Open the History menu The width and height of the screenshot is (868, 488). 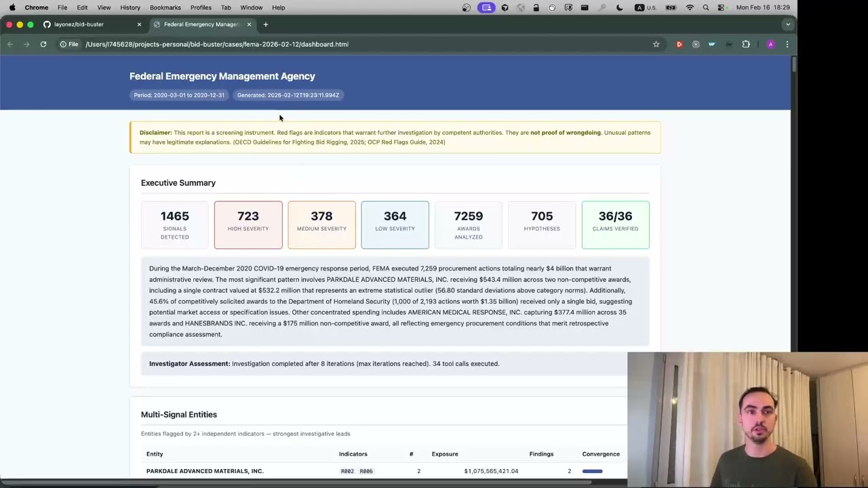(130, 7)
